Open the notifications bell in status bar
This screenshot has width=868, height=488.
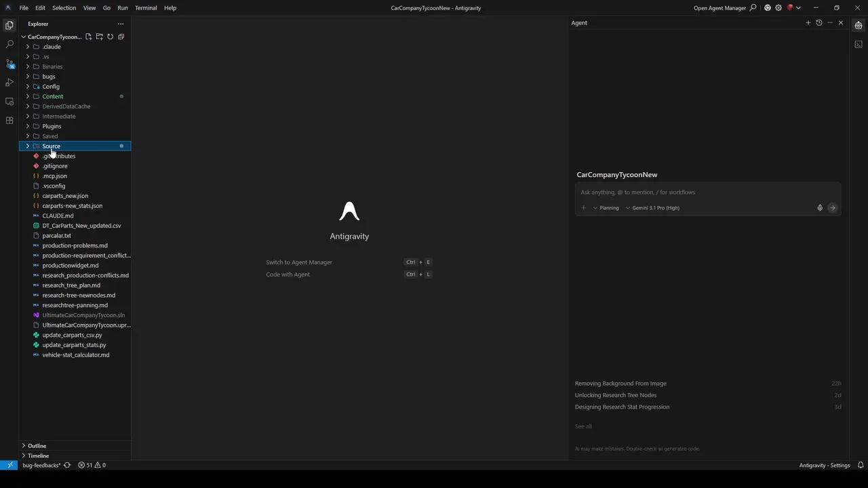pos(861,465)
